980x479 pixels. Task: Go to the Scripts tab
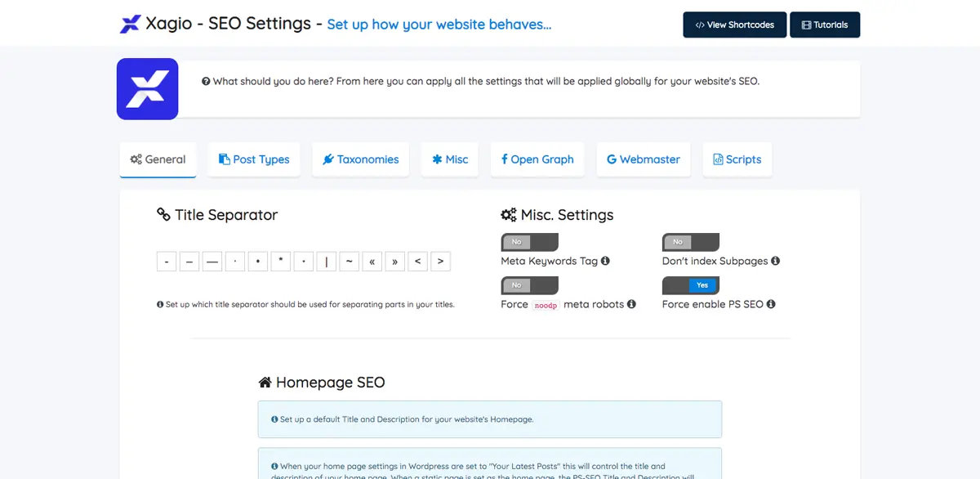(737, 159)
